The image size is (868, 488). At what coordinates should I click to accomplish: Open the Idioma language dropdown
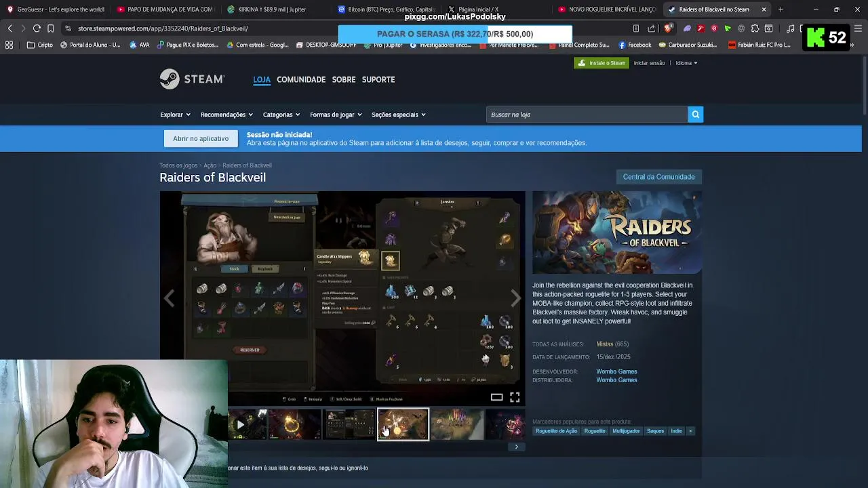686,63
